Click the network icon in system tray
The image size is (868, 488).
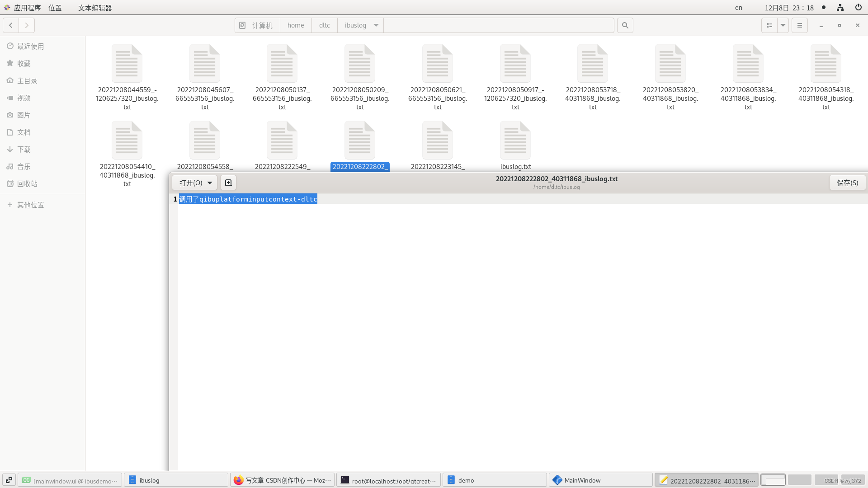coord(840,7)
